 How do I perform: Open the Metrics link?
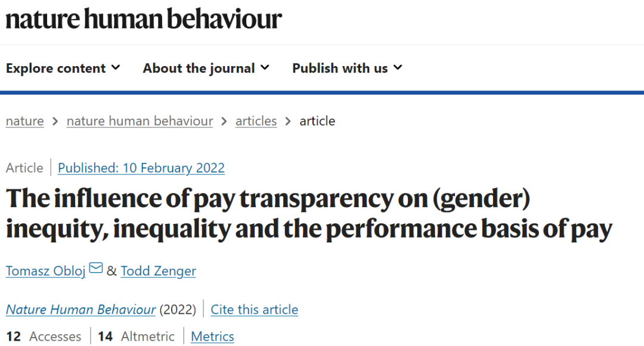(x=212, y=336)
